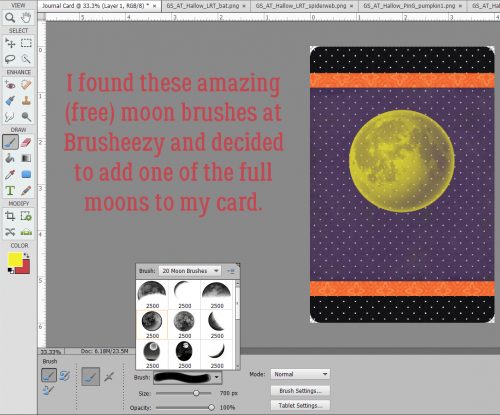Screen dimensions: 500x415
Task: Select the Content-Aware Move tool
Action: [x=10, y=232]
